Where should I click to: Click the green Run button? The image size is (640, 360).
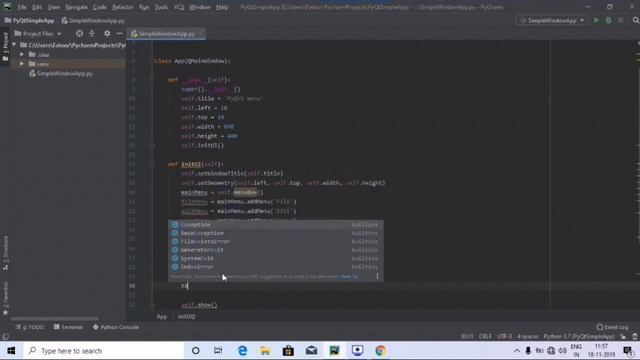[x=596, y=20]
